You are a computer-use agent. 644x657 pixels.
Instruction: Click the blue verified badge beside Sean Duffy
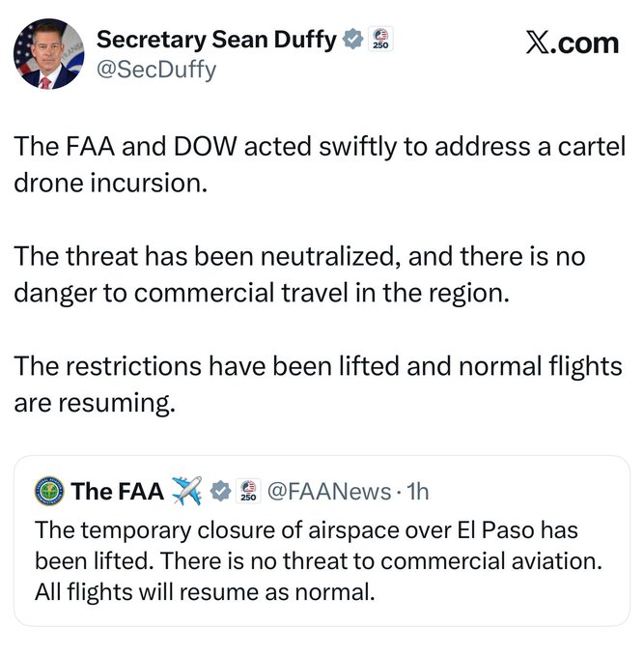coord(353,40)
